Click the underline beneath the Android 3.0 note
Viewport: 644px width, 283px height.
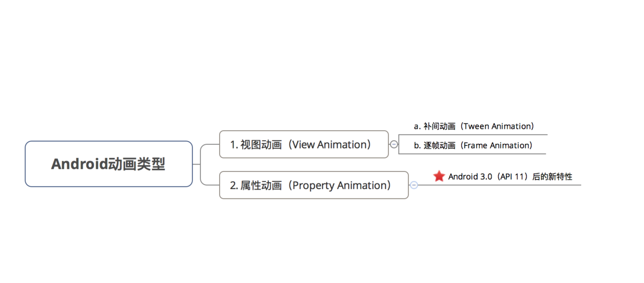pyautogui.click(x=499, y=185)
